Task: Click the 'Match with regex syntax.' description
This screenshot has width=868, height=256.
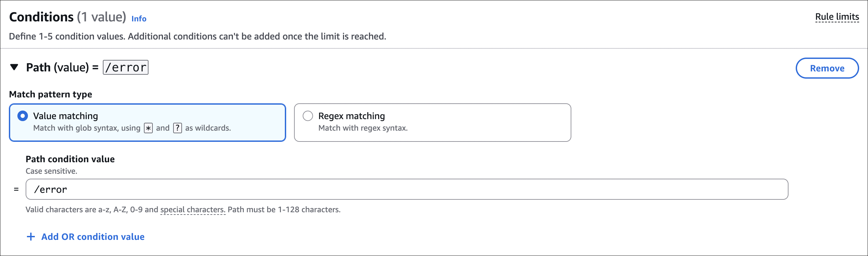Action: (363, 128)
